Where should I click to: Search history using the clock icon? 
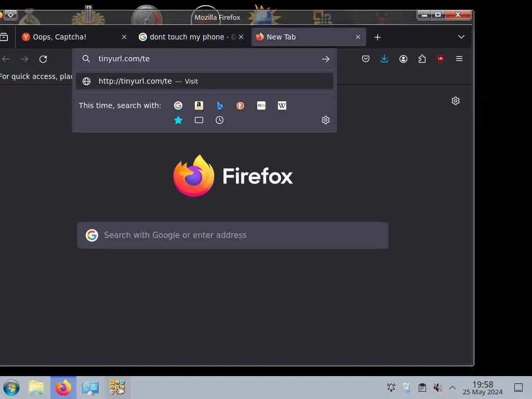(220, 120)
